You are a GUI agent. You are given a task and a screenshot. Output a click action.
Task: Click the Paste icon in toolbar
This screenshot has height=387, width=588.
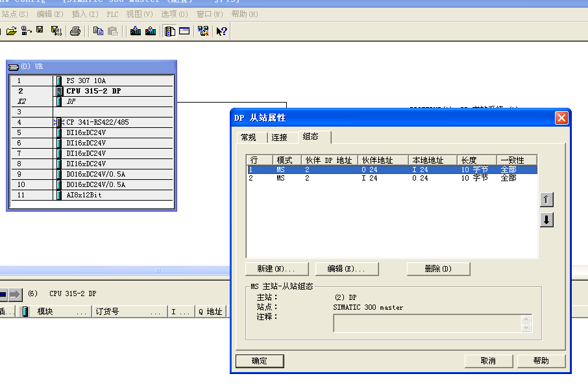click(113, 31)
